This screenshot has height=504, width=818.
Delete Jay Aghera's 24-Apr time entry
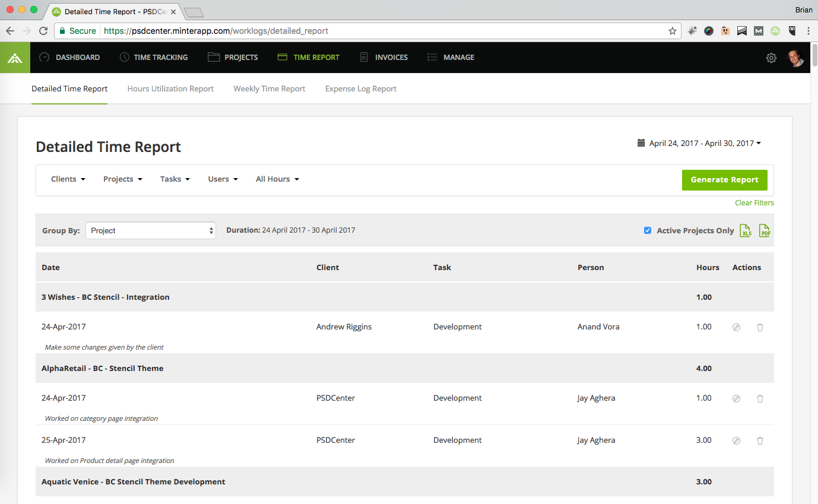click(x=760, y=398)
